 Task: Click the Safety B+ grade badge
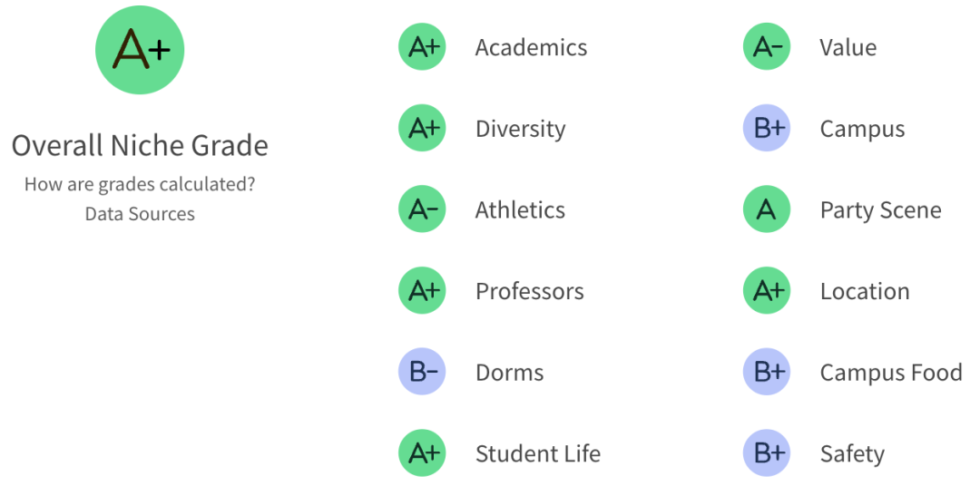766,452
